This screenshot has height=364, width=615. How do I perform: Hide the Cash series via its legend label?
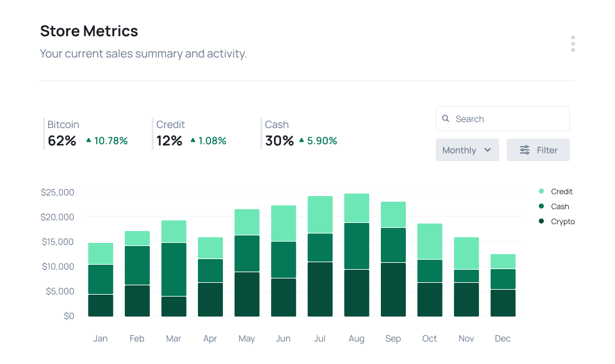[x=560, y=206]
